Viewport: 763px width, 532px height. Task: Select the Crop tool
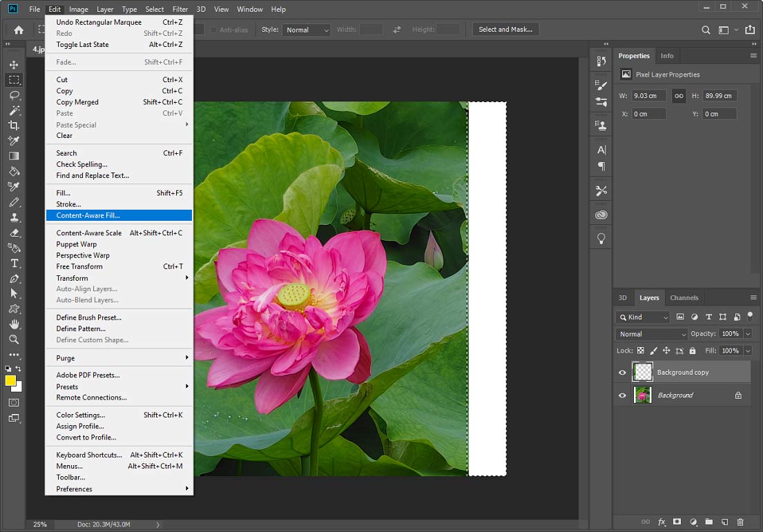pos(14,126)
